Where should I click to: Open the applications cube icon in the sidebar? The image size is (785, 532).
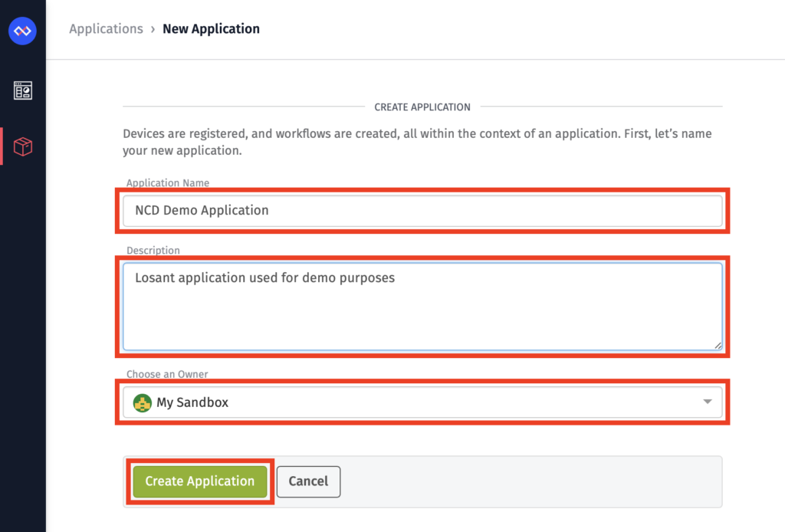tap(22, 146)
